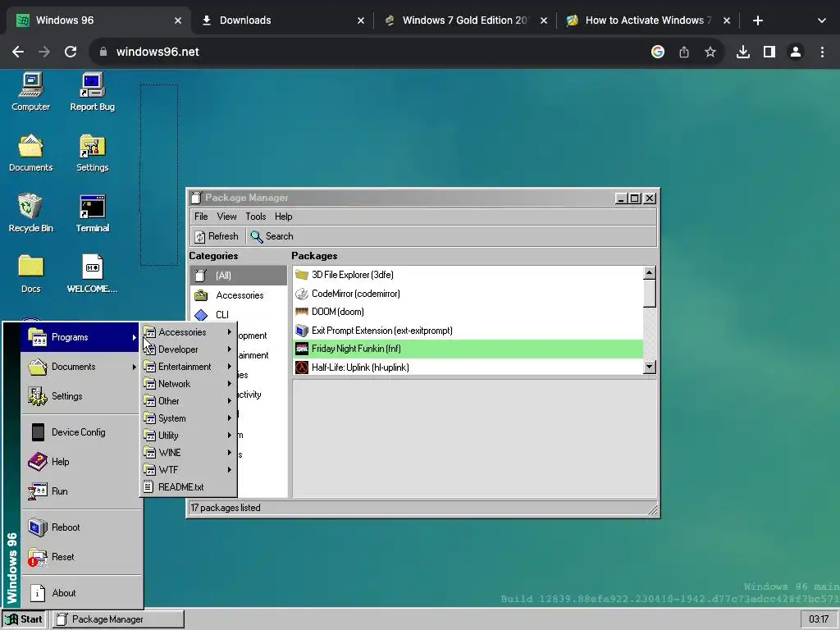Go back in browser history
Image resolution: width=840 pixels, height=630 pixels.
click(18, 52)
